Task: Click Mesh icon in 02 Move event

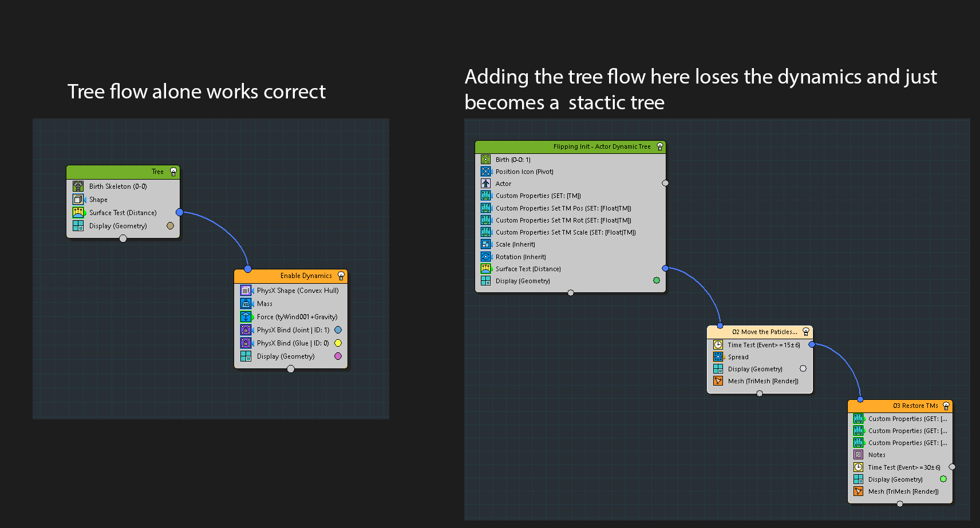Action: (718, 380)
